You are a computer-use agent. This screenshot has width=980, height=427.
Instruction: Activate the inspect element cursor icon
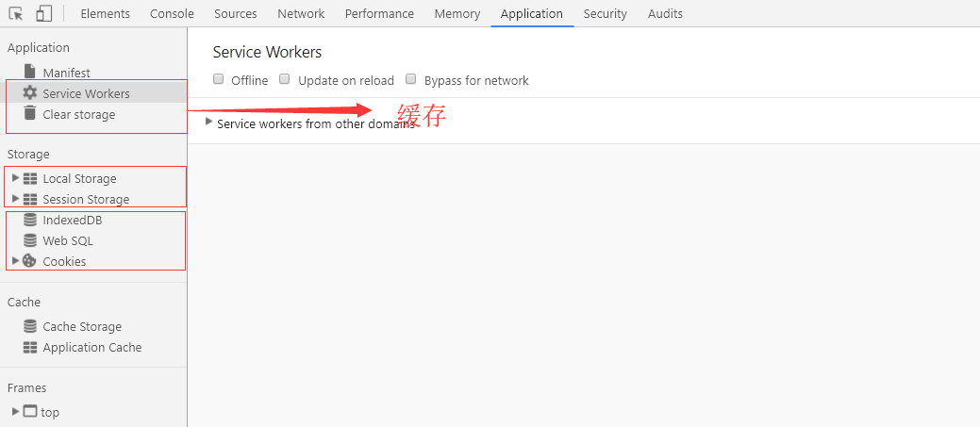(x=16, y=14)
